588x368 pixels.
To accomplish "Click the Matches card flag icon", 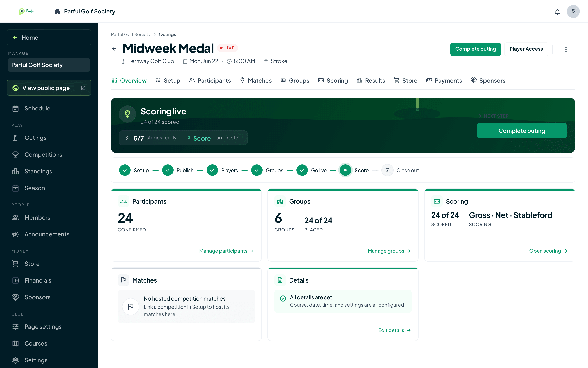I will pos(124,280).
